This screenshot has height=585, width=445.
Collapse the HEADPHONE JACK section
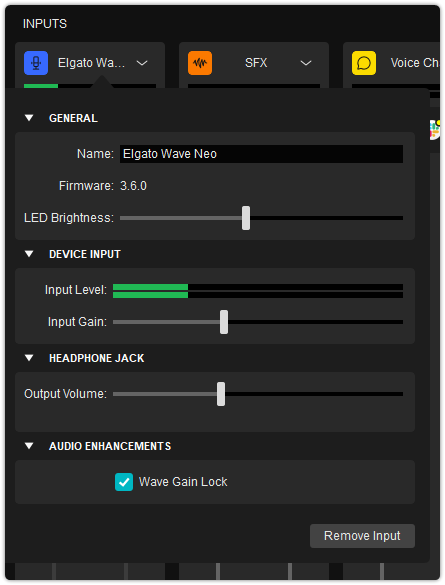pos(29,358)
